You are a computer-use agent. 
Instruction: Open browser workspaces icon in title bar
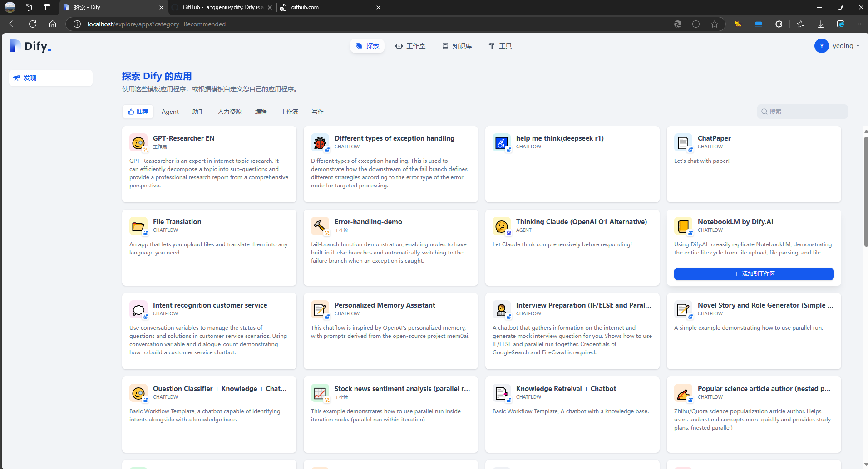pyautogui.click(x=28, y=7)
